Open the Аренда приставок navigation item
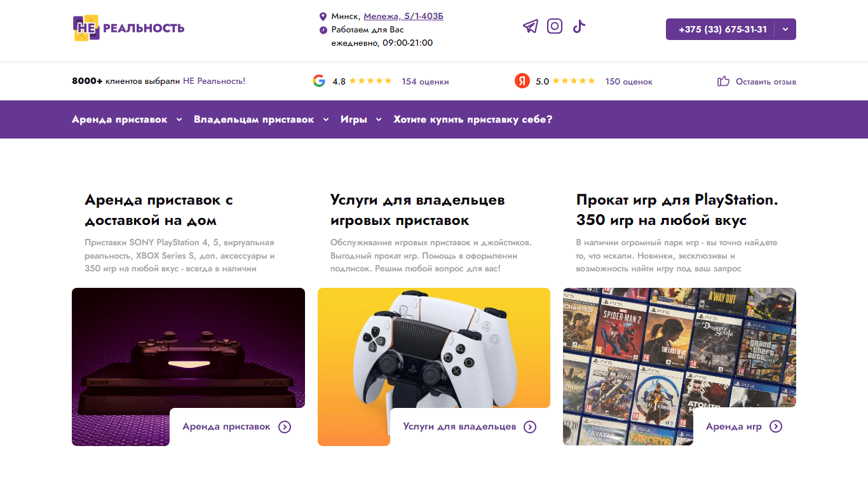The width and height of the screenshot is (868, 488). click(x=119, y=119)
